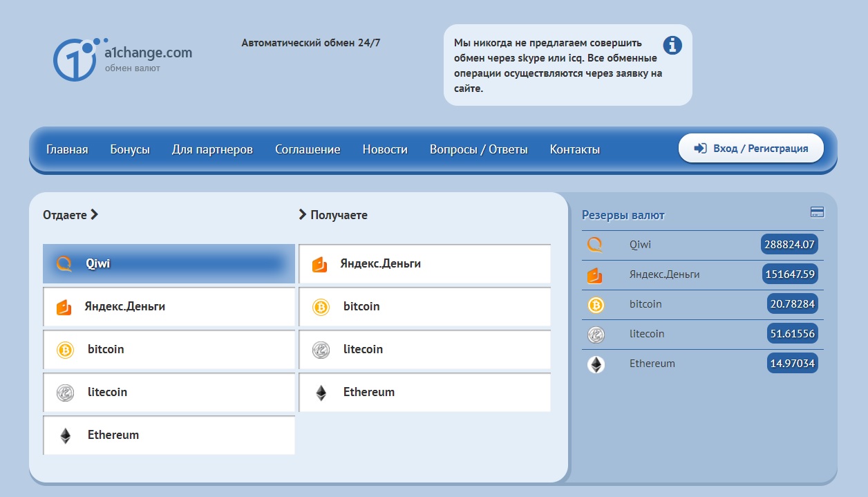Click bitcoin reserve value 20.78284
The height and width of the screenshot is (497, 868).
tap(792, 303)
